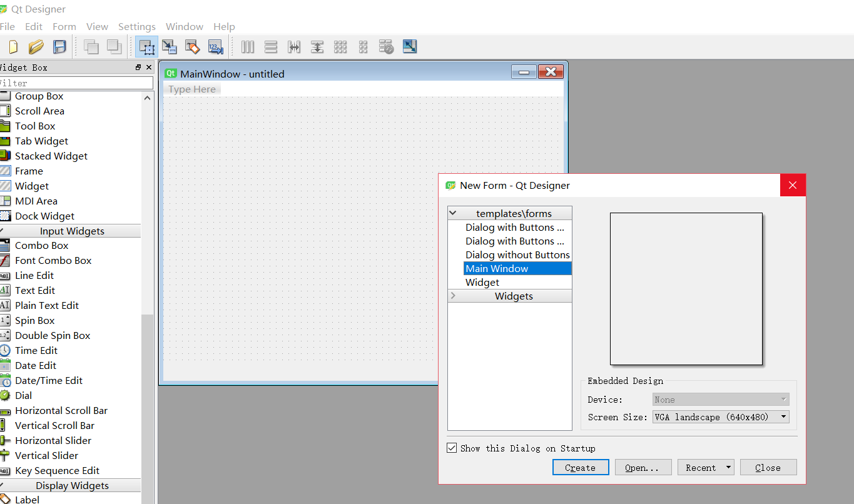Expand the Widgets group in New Form
Viewport: 854px width, 504px height.
(x=453, y=296)
